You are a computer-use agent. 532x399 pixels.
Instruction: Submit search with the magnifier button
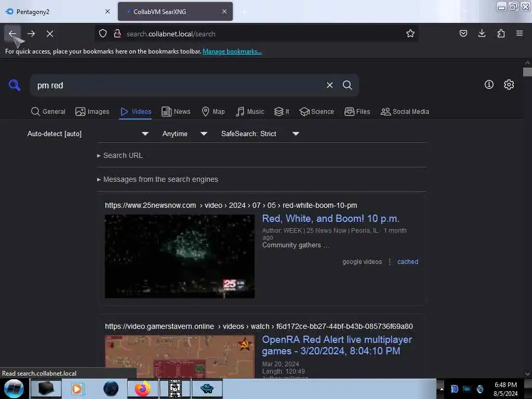[x=347, y=85]
